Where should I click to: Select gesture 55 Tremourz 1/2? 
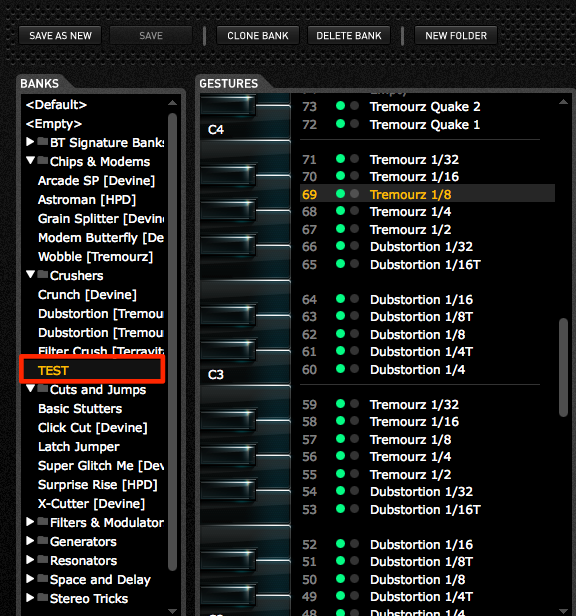click(x=410, y=475)
